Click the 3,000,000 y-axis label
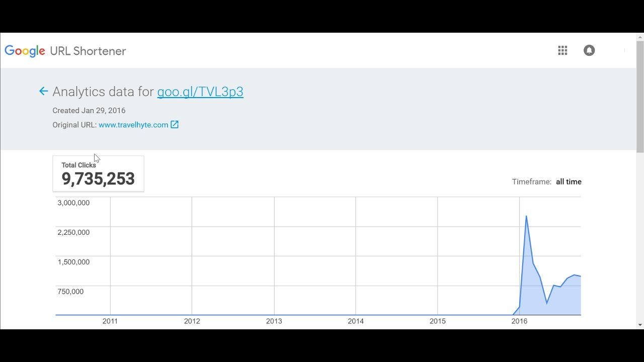 pyautogui.click(x=73, y=203)
